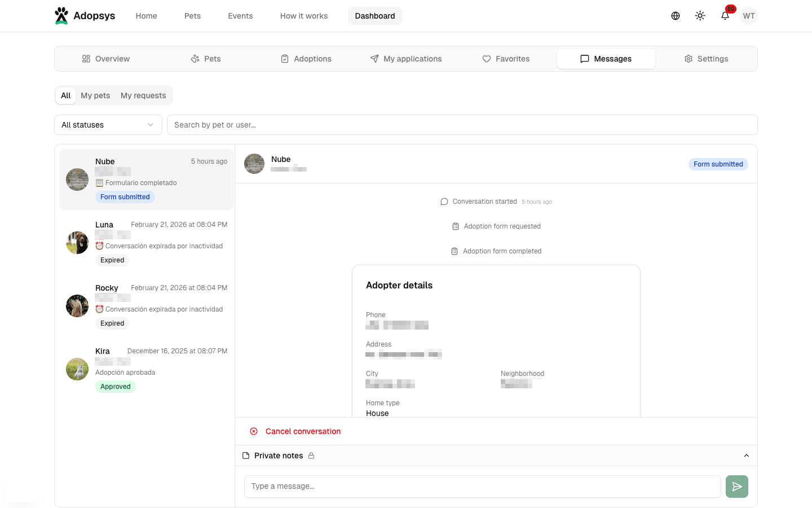The width and height of the screenshot is (812, 508).
Task: Open notifications via the bell icon
Action: [725, 15]
